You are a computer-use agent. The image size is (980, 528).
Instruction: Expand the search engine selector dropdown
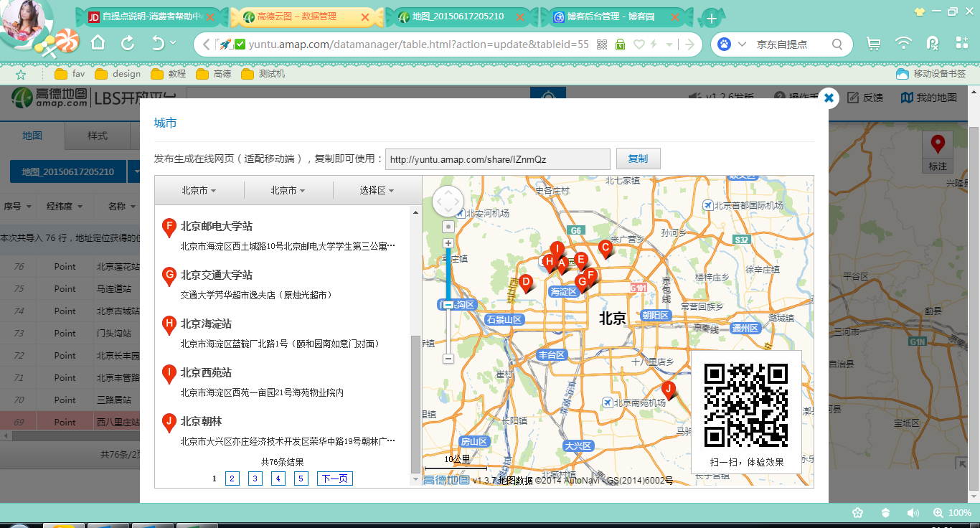click(x=742, y=44)
